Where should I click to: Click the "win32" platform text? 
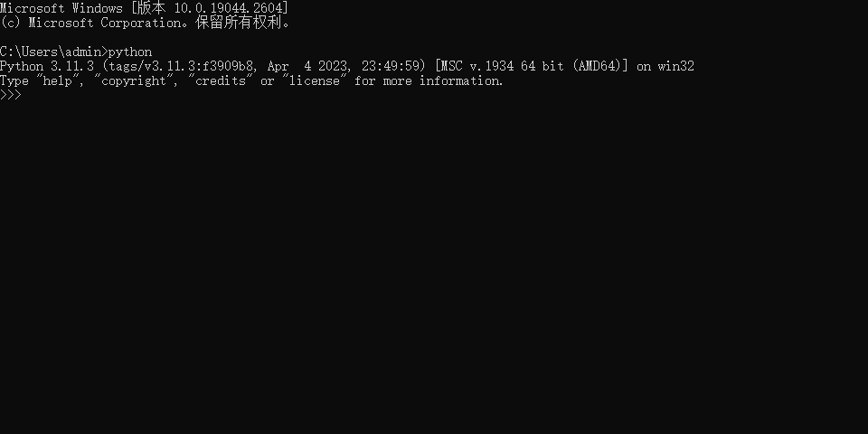click(x=676, y=66)
